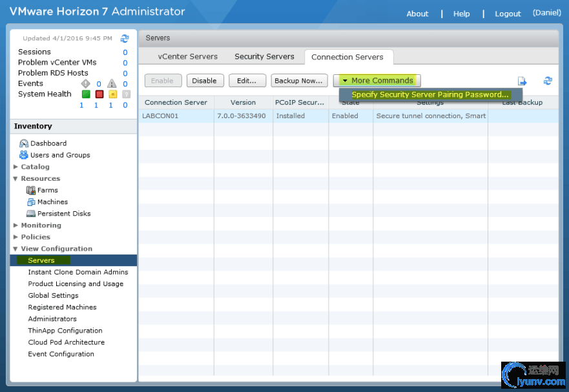Click the Users and Groups icon

[24, 155]
